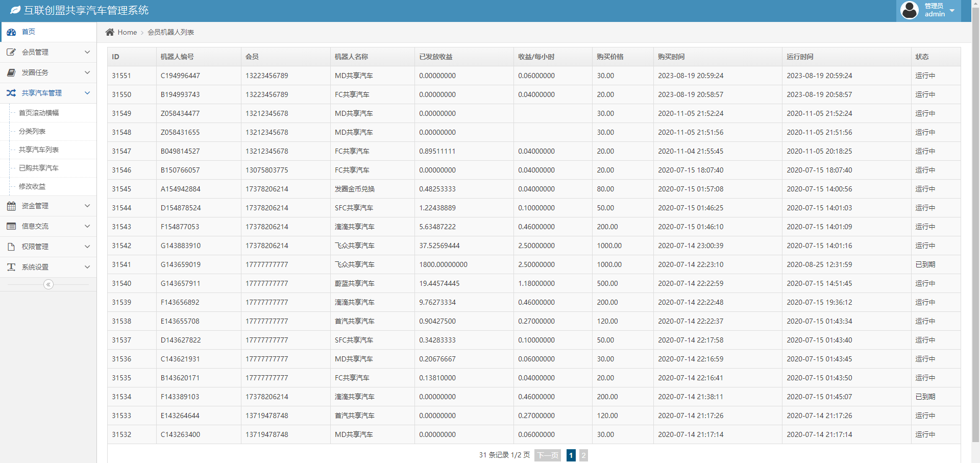Expand the 系统设置 menu chevron
The width and height of the screenshot is (980, 463).
[87, 267]
